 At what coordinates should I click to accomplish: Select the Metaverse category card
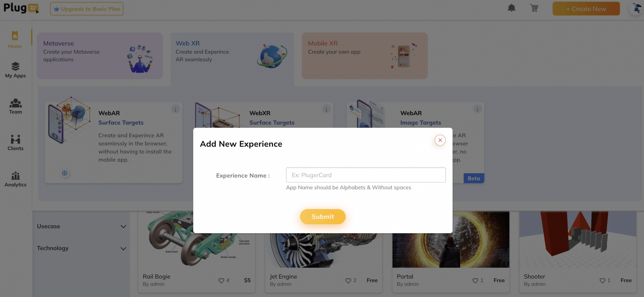pyautogui.click(x=100, y=55)
